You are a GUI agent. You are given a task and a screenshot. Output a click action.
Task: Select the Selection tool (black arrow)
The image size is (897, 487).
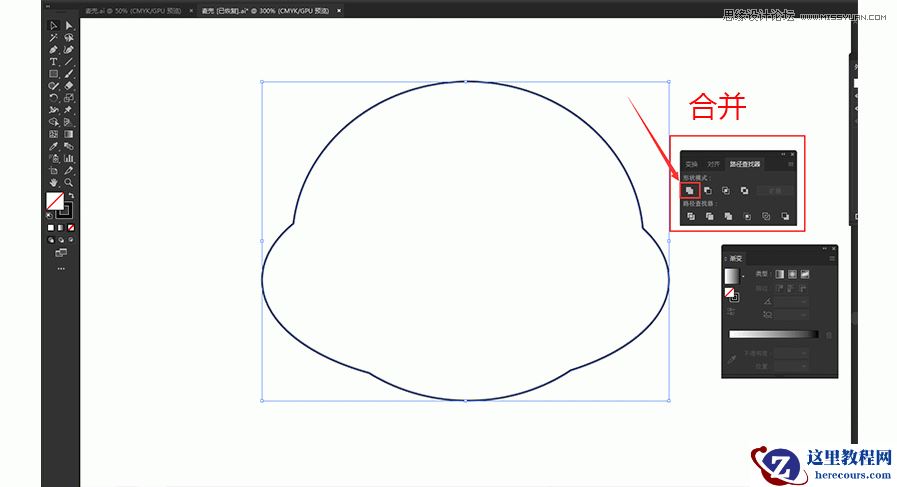click(53, 26)
